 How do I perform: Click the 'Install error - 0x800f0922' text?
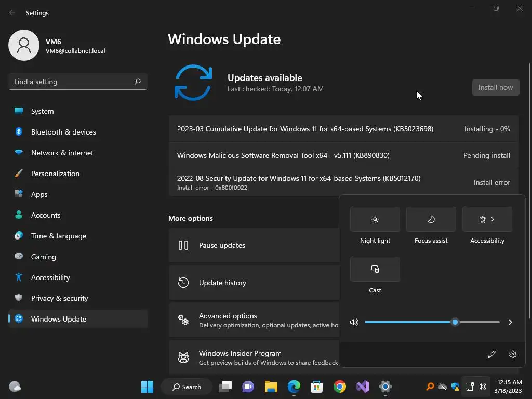click(212, 188)
